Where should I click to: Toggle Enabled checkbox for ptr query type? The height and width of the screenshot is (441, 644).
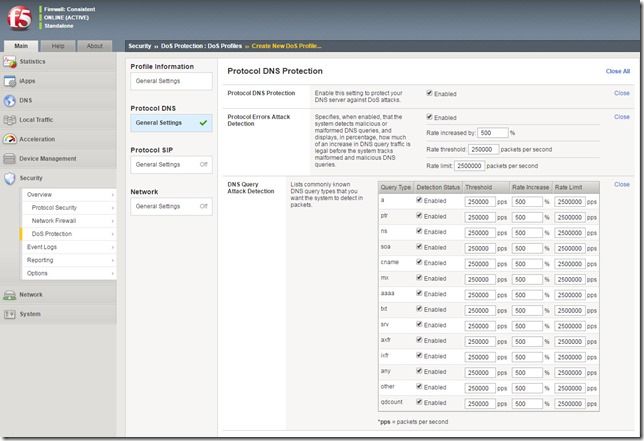(419, 215)
